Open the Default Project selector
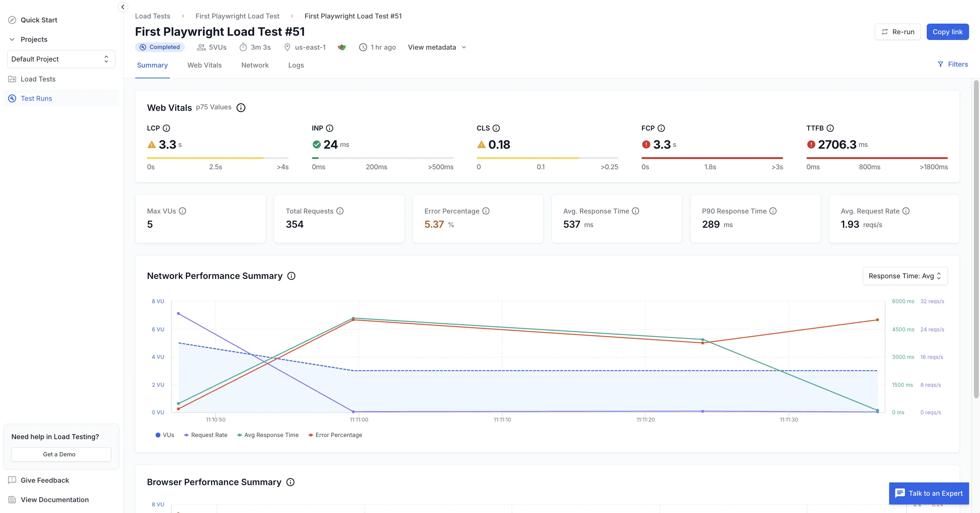980x513 pixels. (x=61, y=59)
